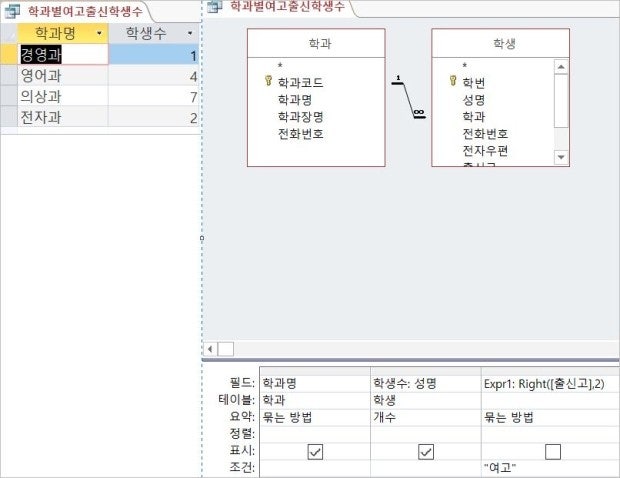Click the design pane horizontal scroll left arrow
Viewport: 620px width, 478px height.
[210, 349]
